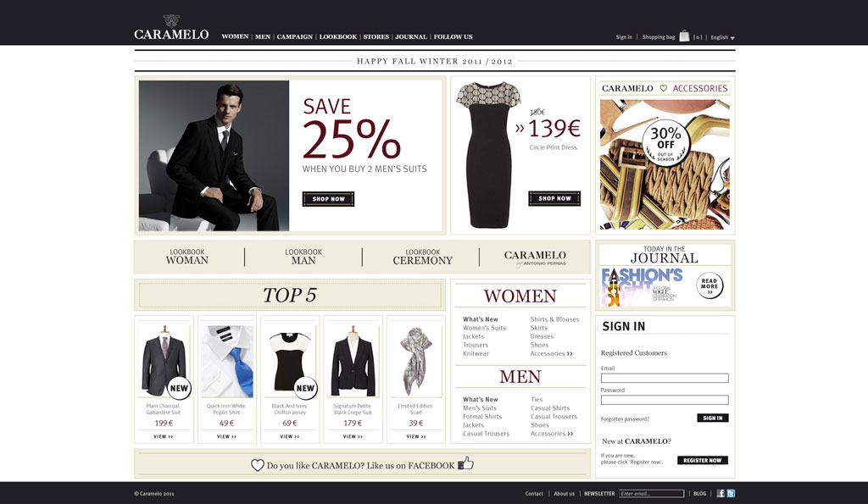The width and height of the screenshot is (868, 504).
Task: Click the Like us on Facebook banner text
Action: coord(360,466)
